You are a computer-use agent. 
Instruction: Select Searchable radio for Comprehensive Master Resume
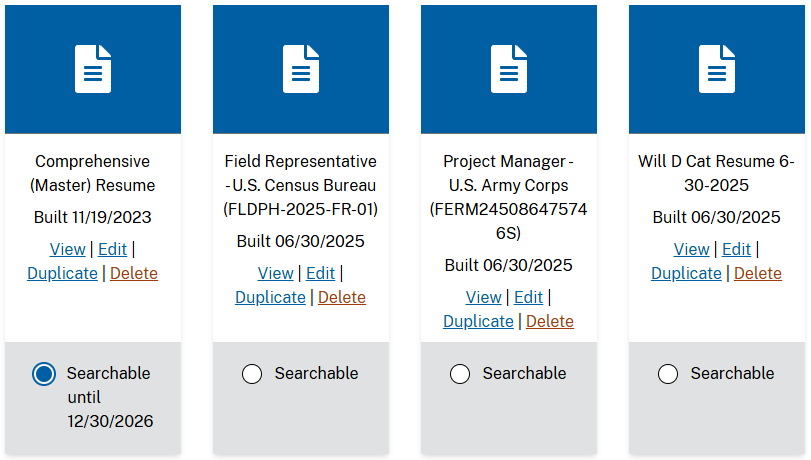(x=44, y=374)
